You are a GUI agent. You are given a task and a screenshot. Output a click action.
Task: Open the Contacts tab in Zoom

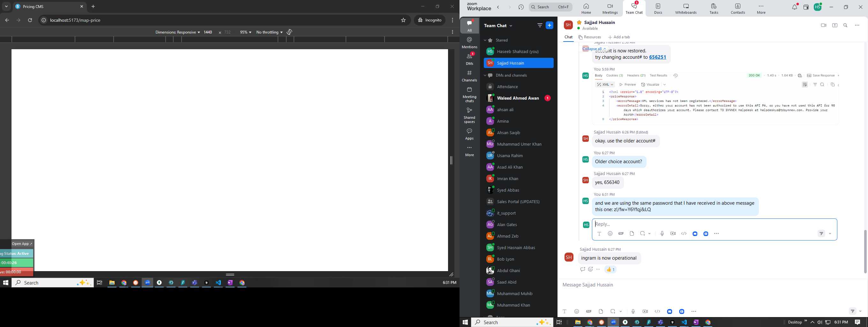point(737,8)
